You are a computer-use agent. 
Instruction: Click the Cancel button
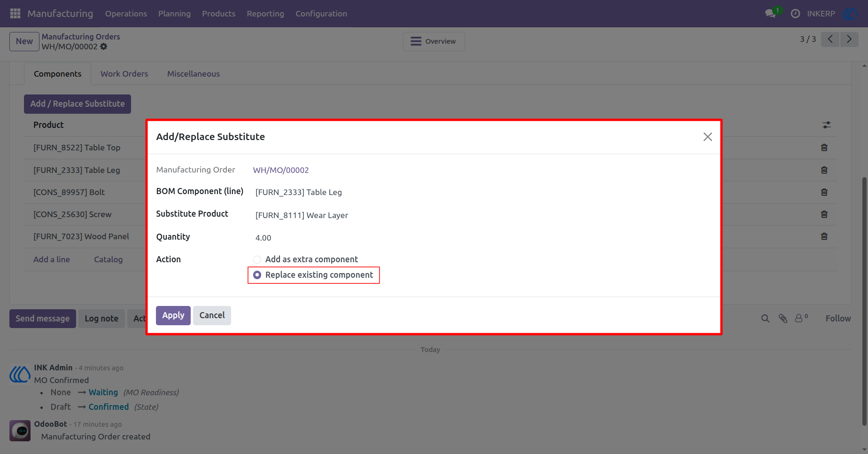coord(212,315)
